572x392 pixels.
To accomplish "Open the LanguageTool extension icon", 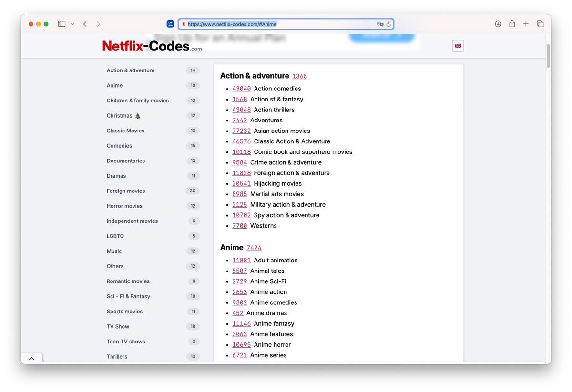I will coord(170,23).
